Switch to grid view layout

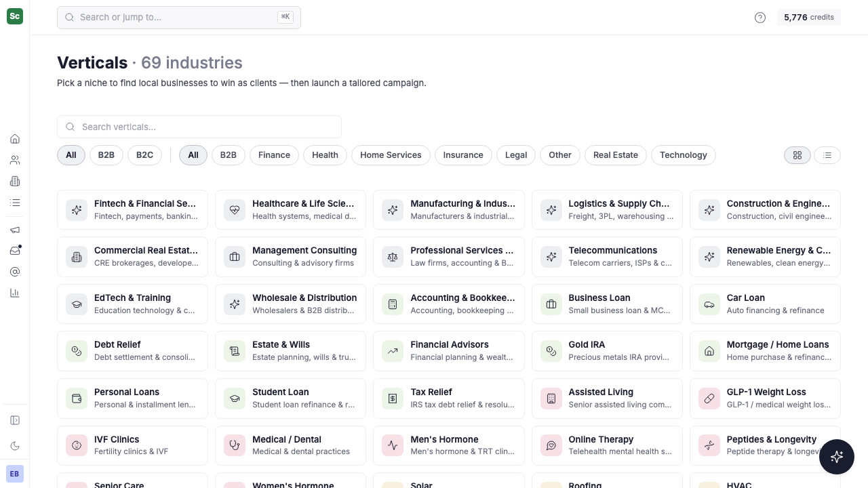tap(797, 155)
